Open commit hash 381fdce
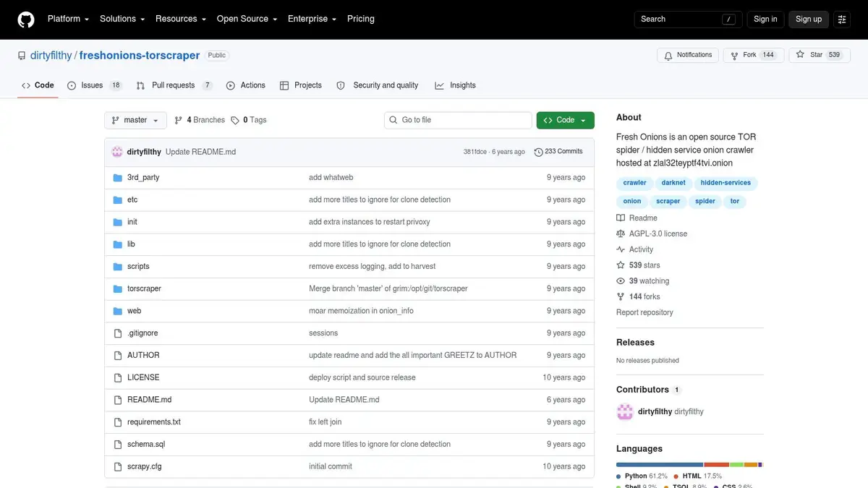 pos(475,152)
